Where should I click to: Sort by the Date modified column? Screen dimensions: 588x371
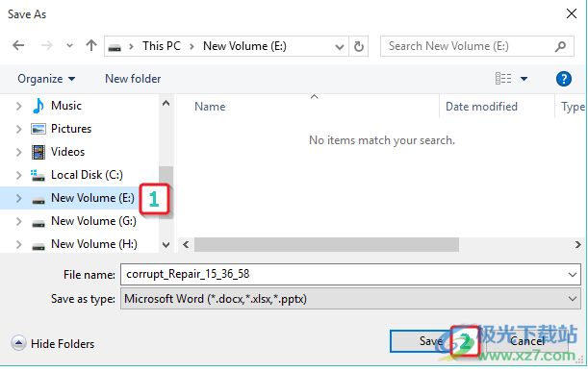(481, 107)
